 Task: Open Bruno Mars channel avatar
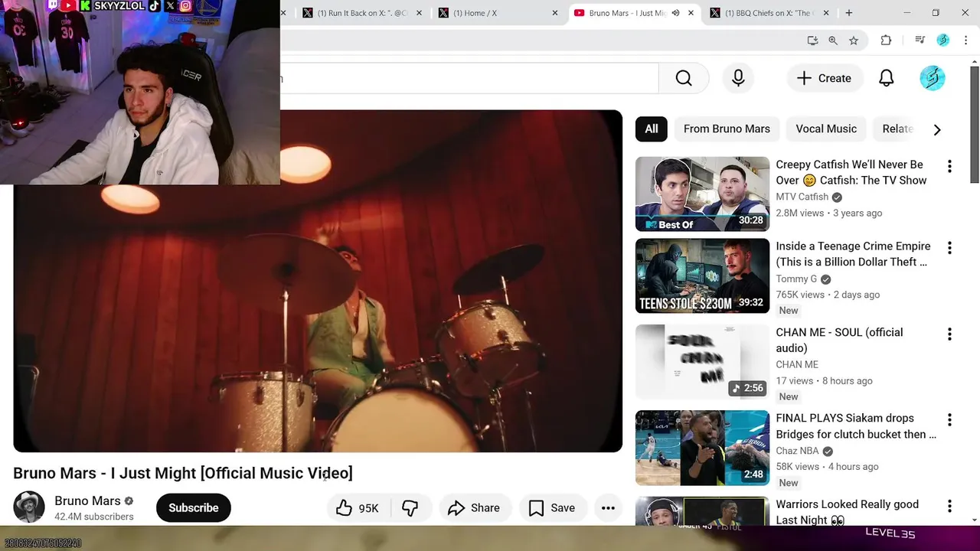[x=29, y=507]
